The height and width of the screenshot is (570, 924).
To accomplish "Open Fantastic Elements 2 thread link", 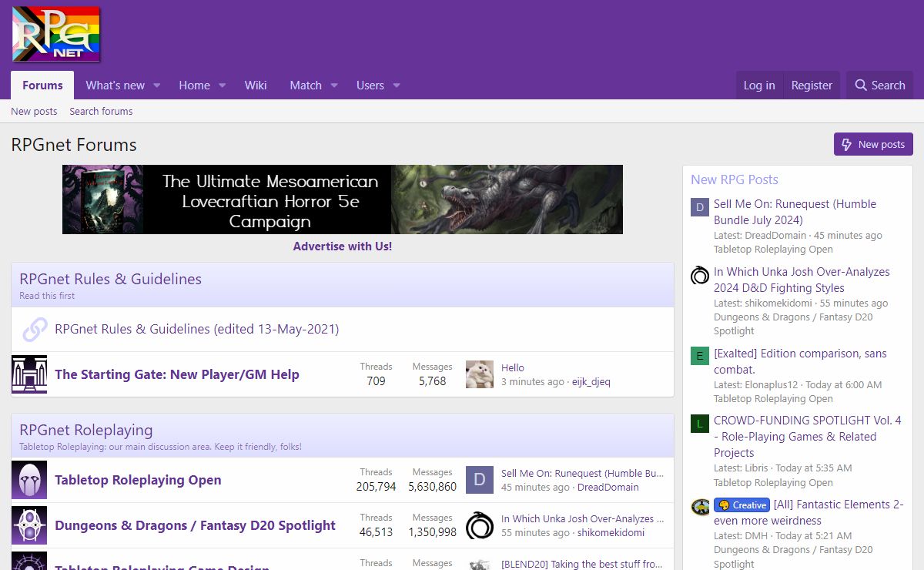I will (808, 513).
